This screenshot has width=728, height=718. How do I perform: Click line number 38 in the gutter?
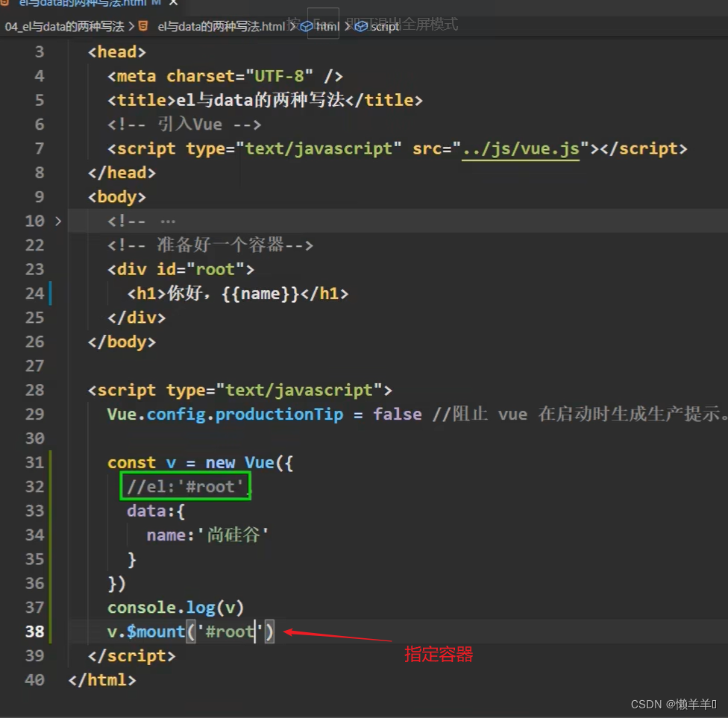point(35,632)
